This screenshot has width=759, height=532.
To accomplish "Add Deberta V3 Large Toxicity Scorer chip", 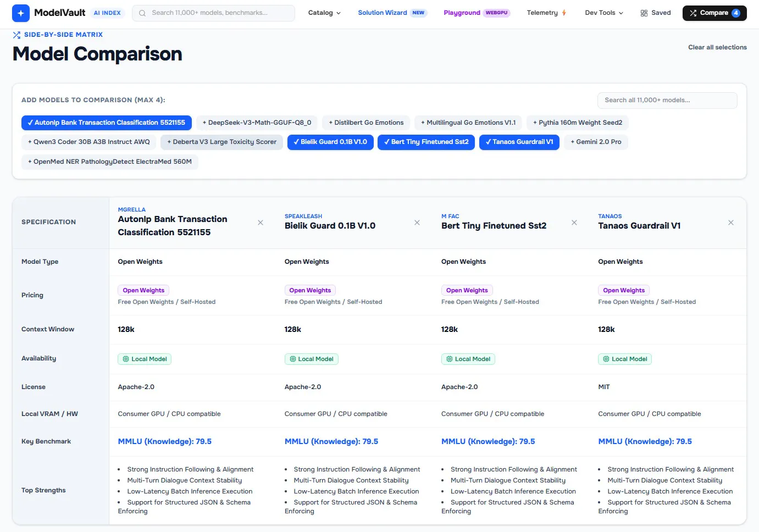I will 222,142.
